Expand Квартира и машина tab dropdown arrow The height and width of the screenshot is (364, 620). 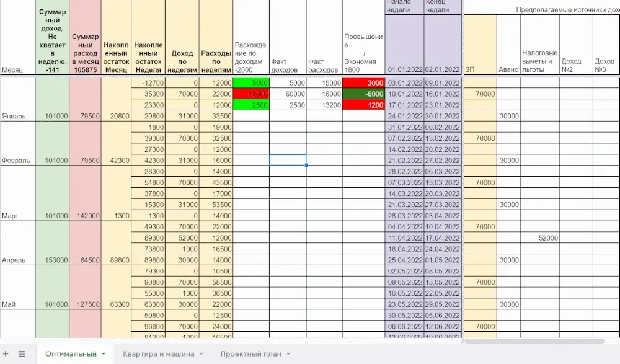(201, 353)
